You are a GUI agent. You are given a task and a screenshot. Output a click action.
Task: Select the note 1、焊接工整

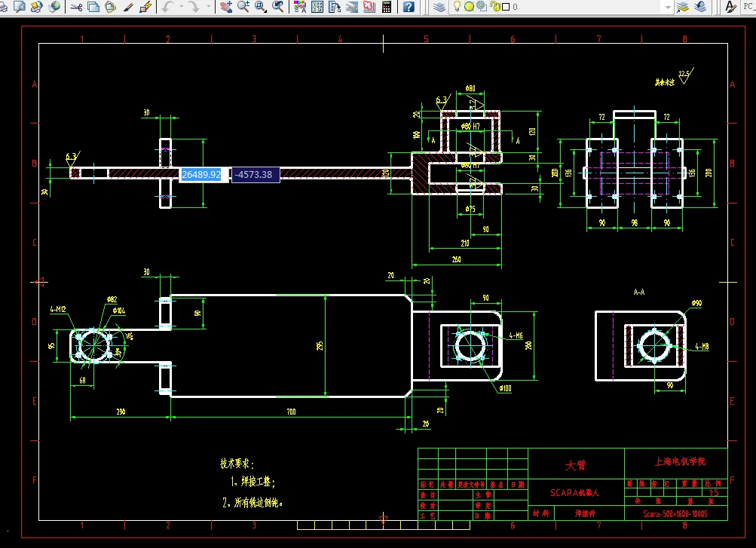click(x=253, y=482)
